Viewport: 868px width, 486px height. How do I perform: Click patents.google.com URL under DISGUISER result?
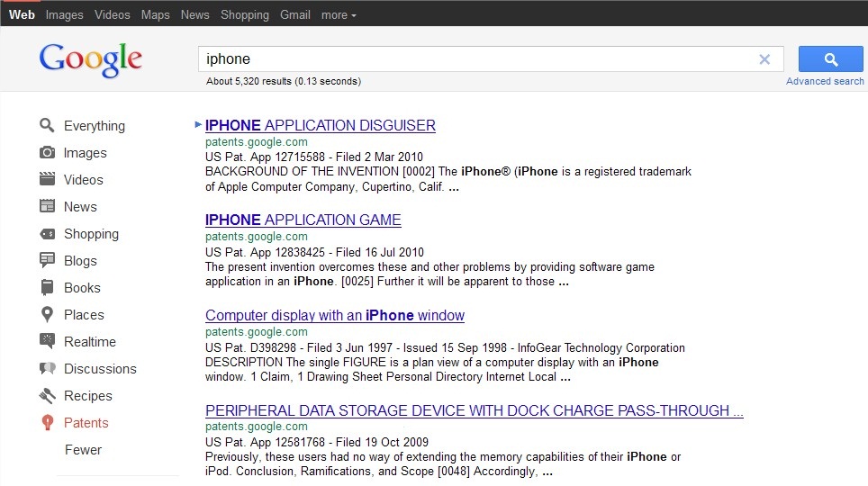point(257,141)
